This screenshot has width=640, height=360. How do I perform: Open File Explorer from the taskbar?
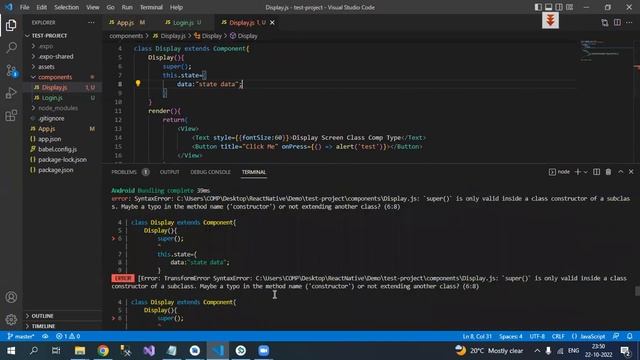pyautogui.click(x=80, y=351)
